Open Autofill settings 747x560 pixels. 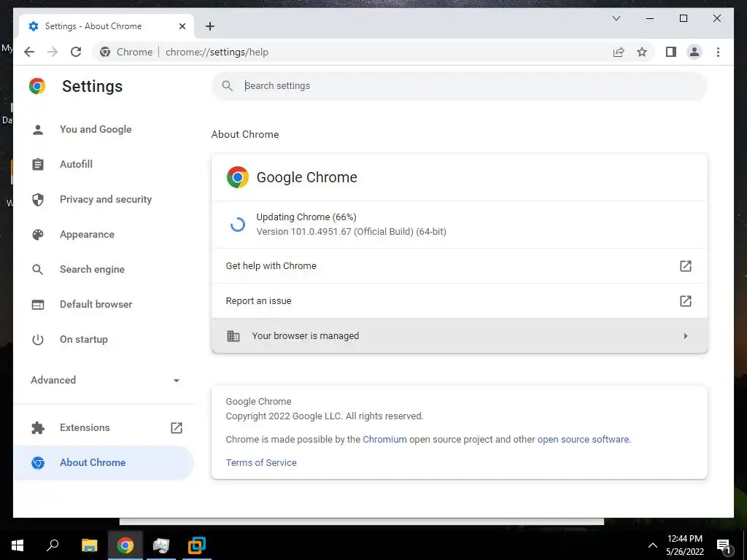coord(104,164)
